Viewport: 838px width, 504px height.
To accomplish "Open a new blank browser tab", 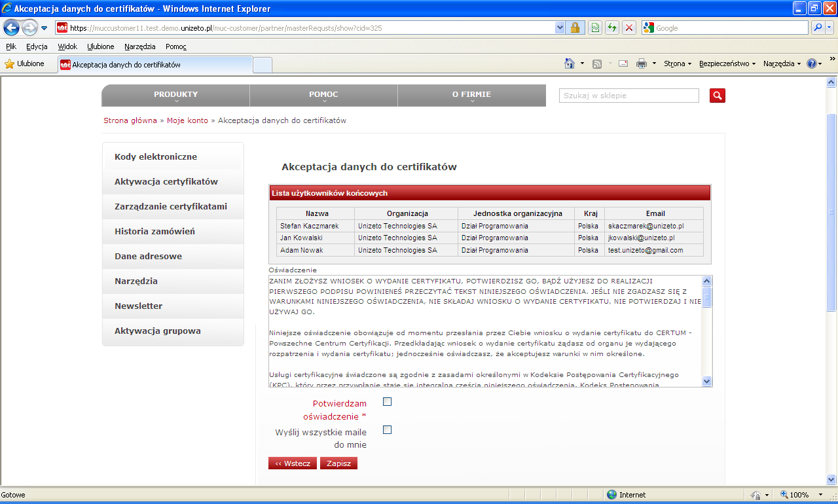I will click(x=263, y=65).
